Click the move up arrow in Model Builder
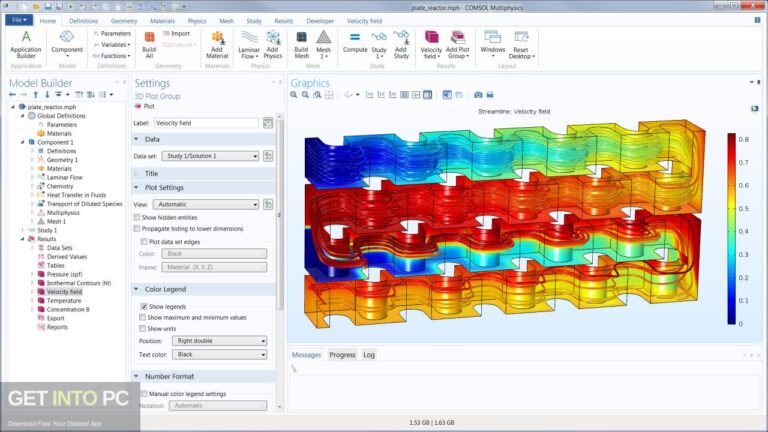The height and width of the screenshot is (432, 768). [x=36, y=95]
